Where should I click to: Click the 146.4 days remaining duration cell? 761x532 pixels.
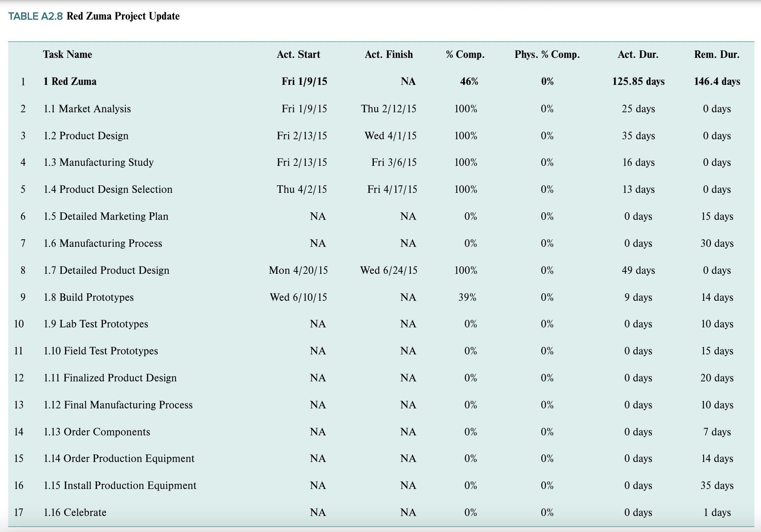(716, 81)
